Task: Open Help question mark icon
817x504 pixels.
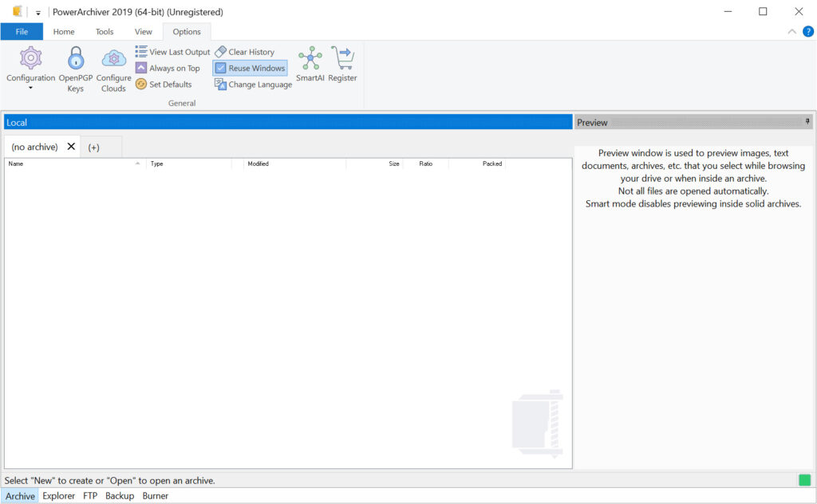Action: pos(808,32)
